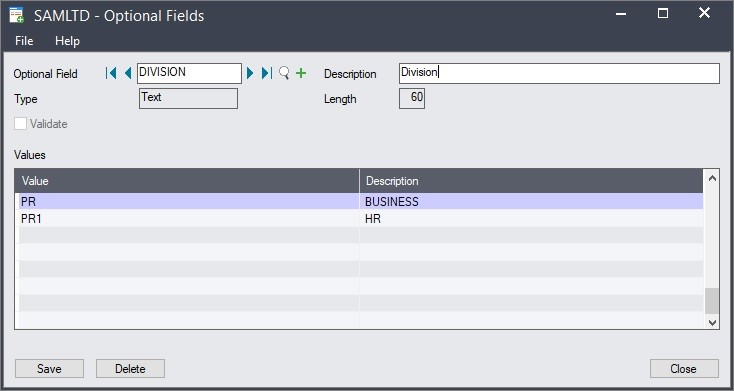Jump to the last optional field record
The image size is (734, 391).
pyautogui.click(x=266, y=73)
